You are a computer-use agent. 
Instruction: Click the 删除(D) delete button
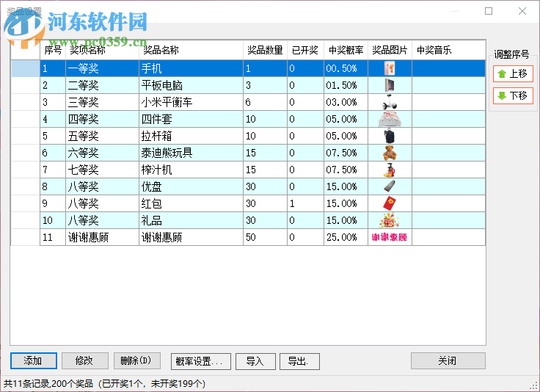tap(136, 360)
